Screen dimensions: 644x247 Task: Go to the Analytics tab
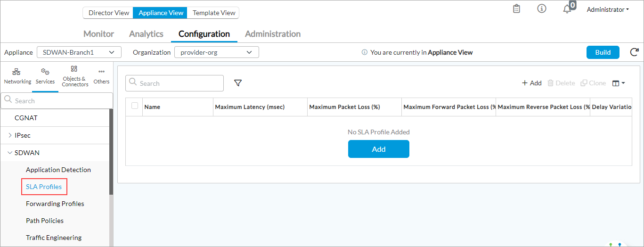point(146,34)
